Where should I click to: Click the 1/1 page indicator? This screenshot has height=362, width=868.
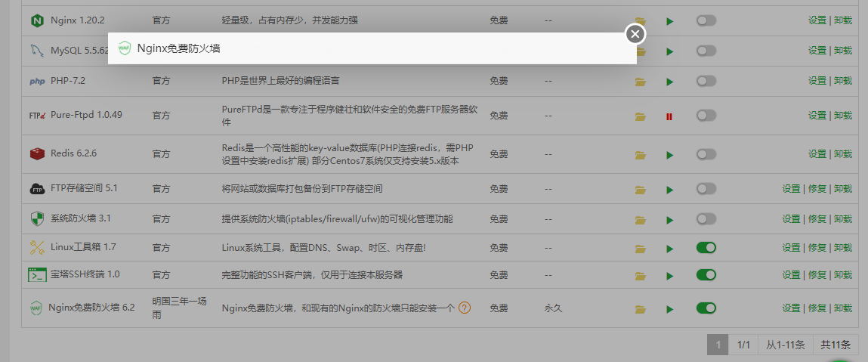point(743,345)
